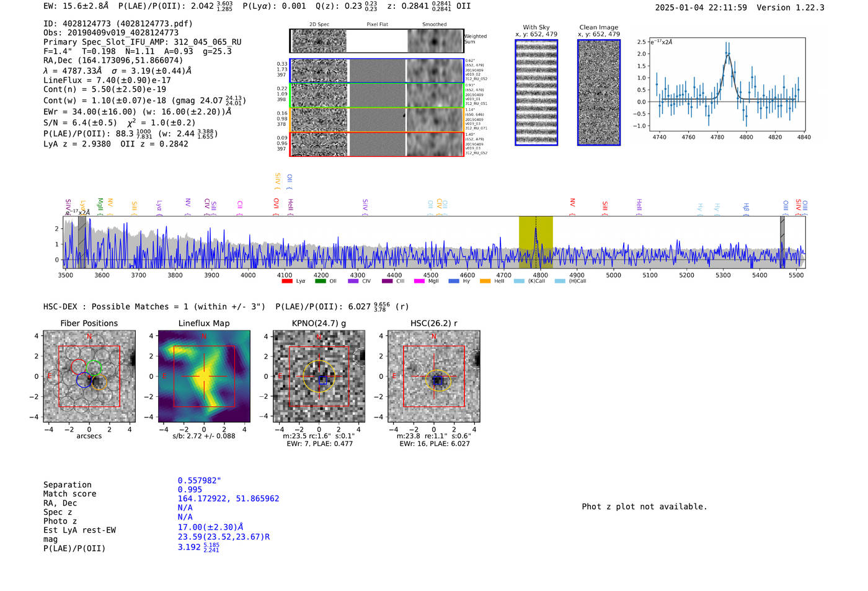868x591 pixels.
Task: Click the Est LyA rest-EW 17.00(±2.30)Å value
Action: coord(211,527)
